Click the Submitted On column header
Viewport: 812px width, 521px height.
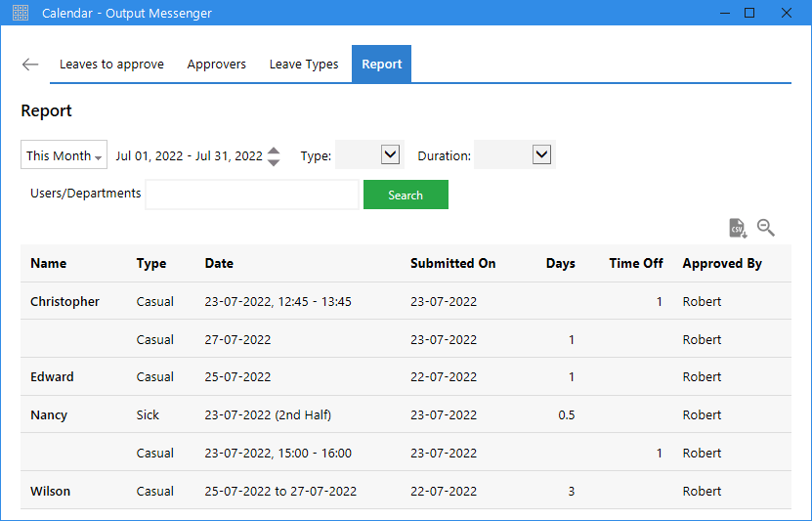coord(452,263)
